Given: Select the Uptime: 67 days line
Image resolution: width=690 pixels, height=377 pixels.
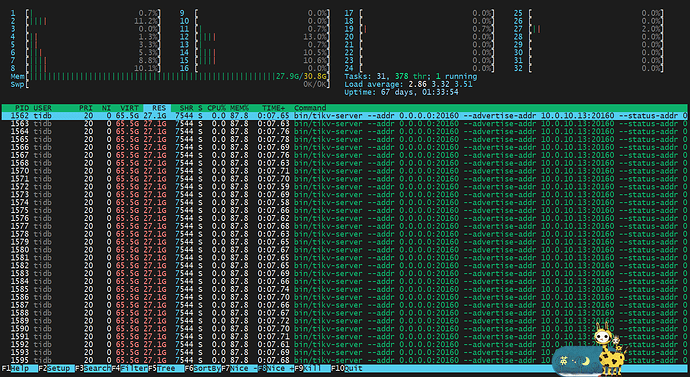Looking at the screenshot, I should coord(401,92).
